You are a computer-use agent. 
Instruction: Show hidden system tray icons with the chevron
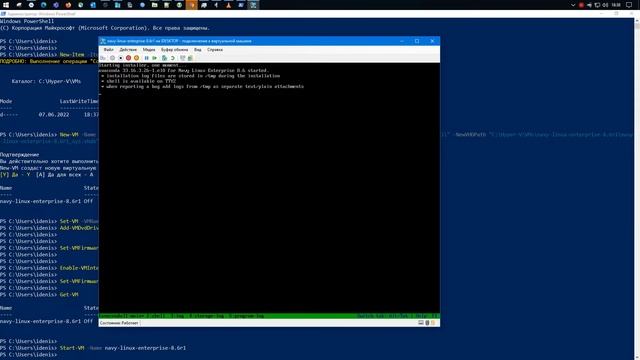coord(573,5)
